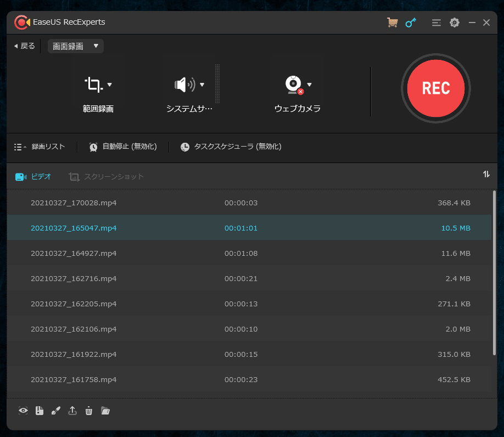Click the auto-stop alarm clock icon
Image resolution: width=504 pixels, height=437 pixels.
[x=93, y=147]
